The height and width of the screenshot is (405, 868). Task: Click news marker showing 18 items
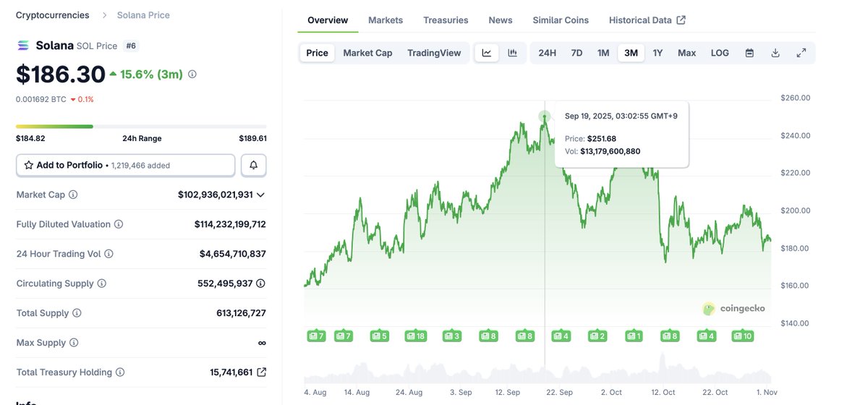point(416,336)
